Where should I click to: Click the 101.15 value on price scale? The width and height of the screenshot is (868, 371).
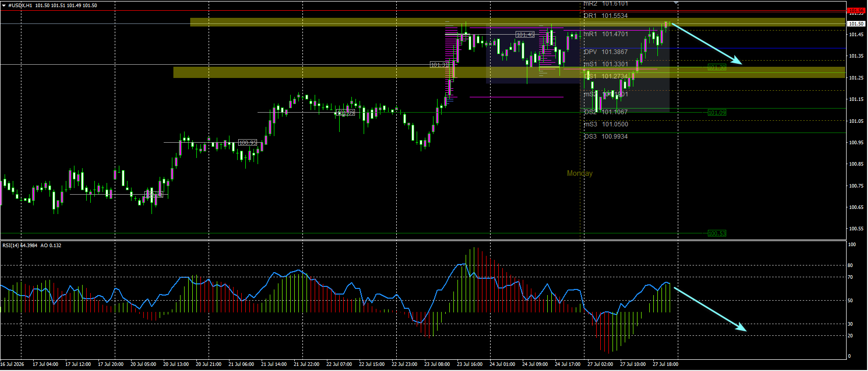[x=856, y=99]
